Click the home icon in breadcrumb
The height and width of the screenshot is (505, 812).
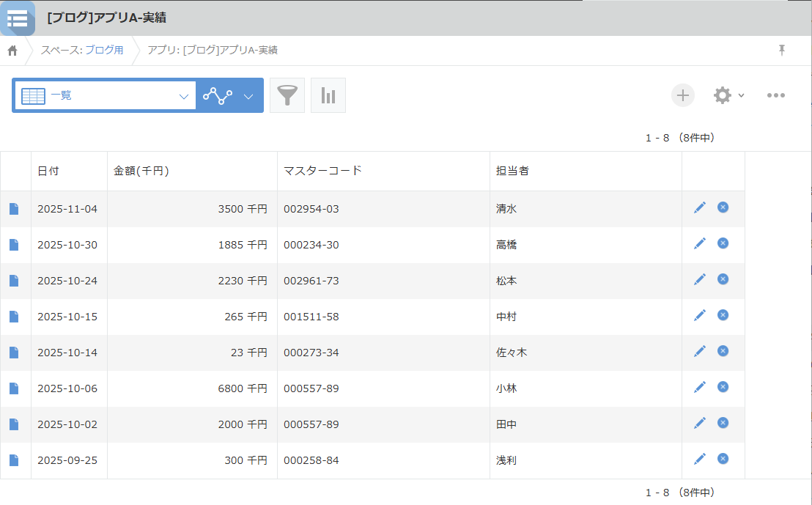click(x=12, y=51)
